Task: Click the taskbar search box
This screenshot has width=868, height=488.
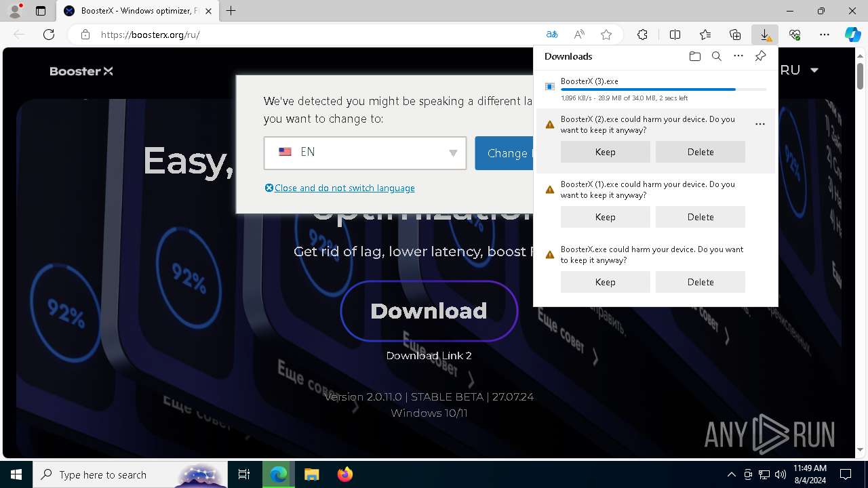Action: pos(129,474)
